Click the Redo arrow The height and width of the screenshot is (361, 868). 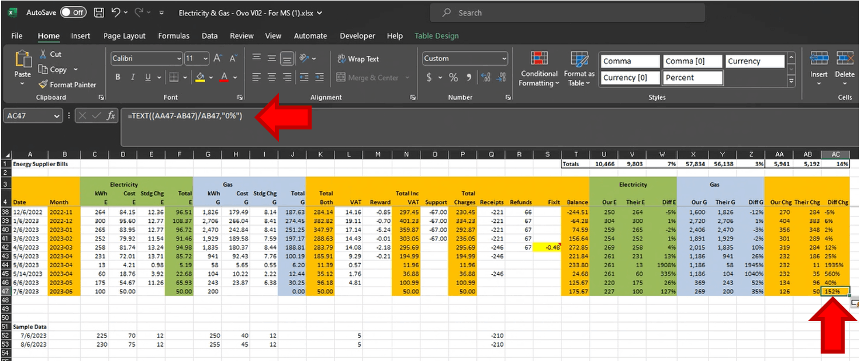[x=139, y=12]
